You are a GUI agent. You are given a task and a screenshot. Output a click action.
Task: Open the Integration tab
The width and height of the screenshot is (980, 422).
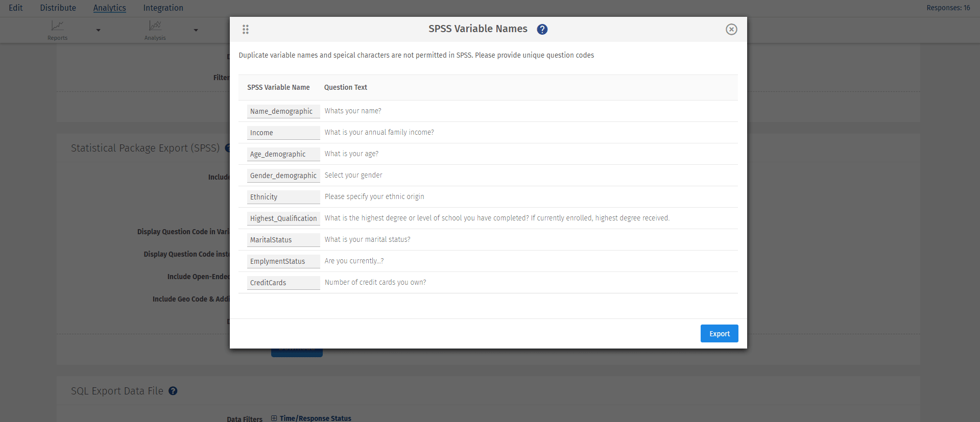click(163, 8)
